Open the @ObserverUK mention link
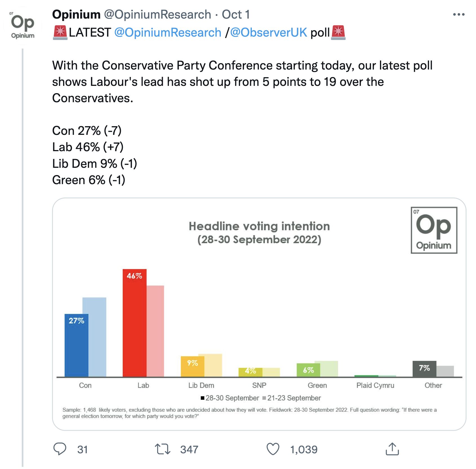Viewport: 476px width, 469px height. (x=268, y=33)
